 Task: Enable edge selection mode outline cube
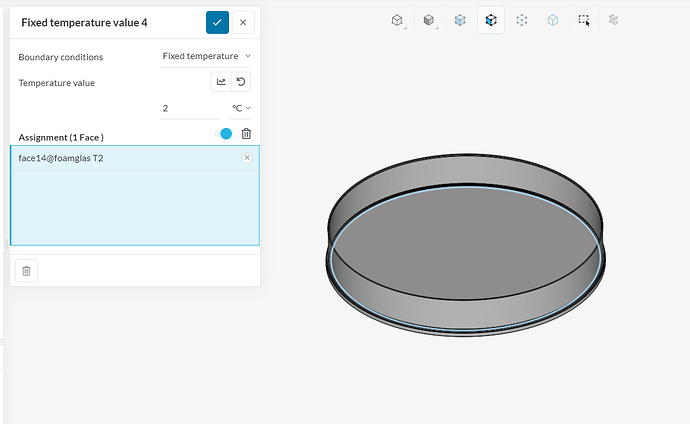pos(553,19)
